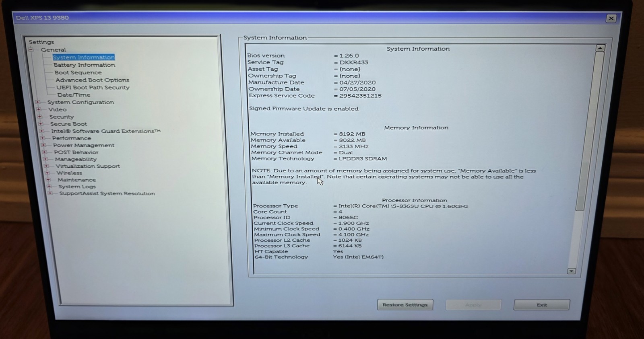
Task: Click Maximum Clock Speed value 4.100 GHz
Action: (x=353, y=234)
